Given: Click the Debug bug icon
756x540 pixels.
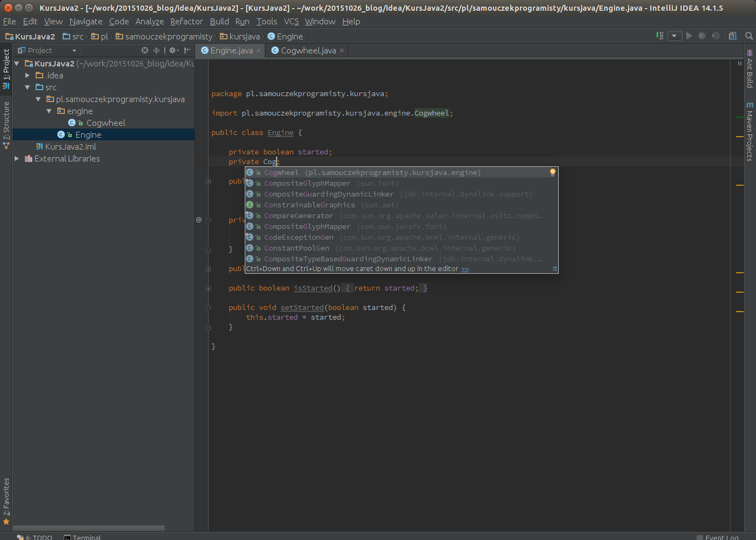Looking at the screenshot, I should [x=702, y=36].
